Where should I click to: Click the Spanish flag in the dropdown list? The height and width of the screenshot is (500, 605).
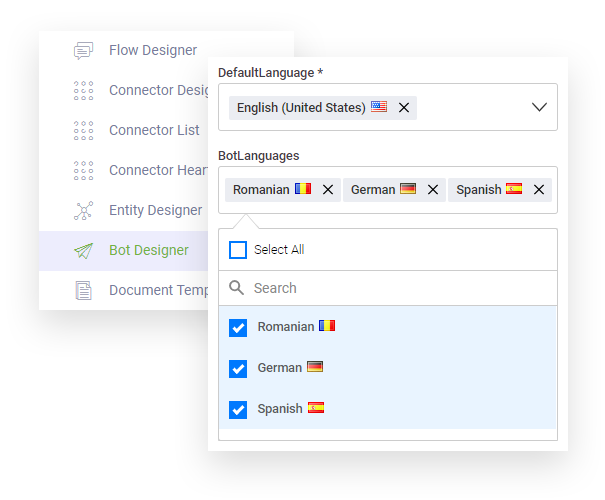pyautogui.click(x=316, y=408)
